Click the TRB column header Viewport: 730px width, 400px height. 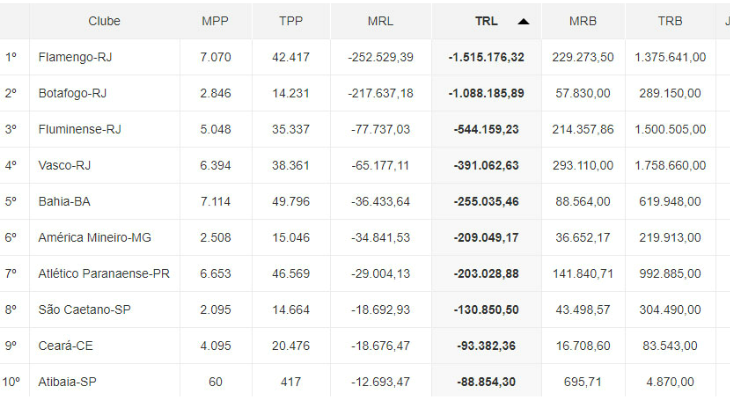click(x=670, y=21)
